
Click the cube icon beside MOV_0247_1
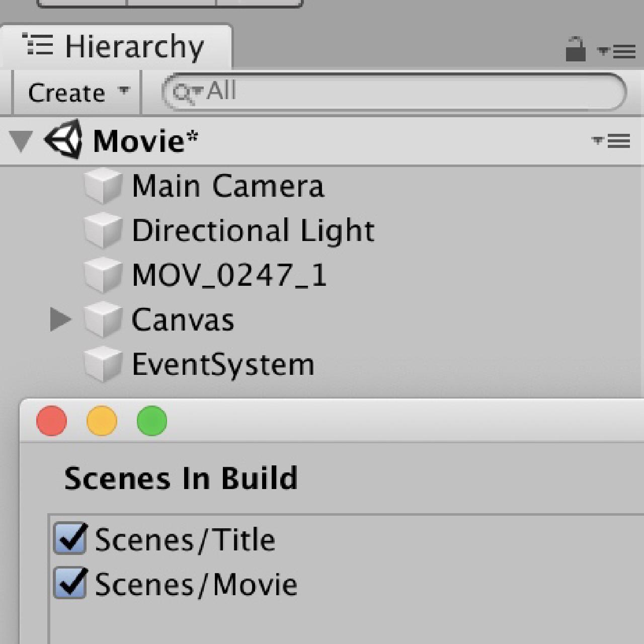103,275
